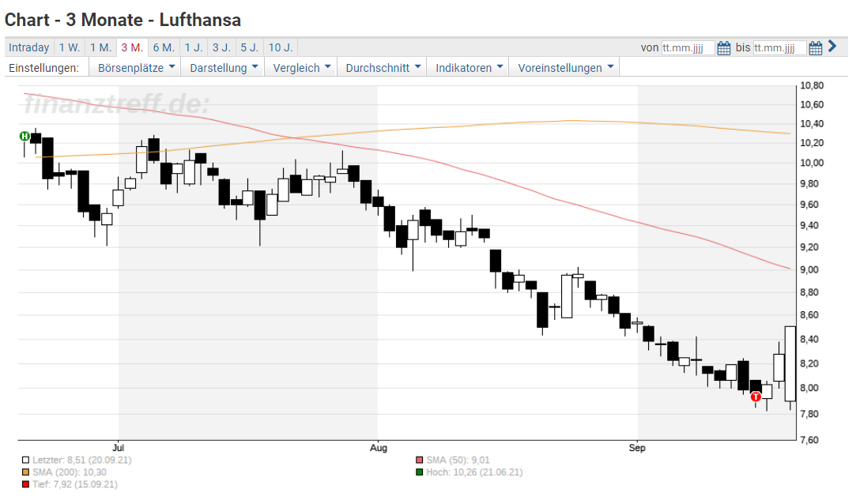Expand the Durchschnitt dropdown
This screenshot has height=504, width=856.
coord(382,68)
